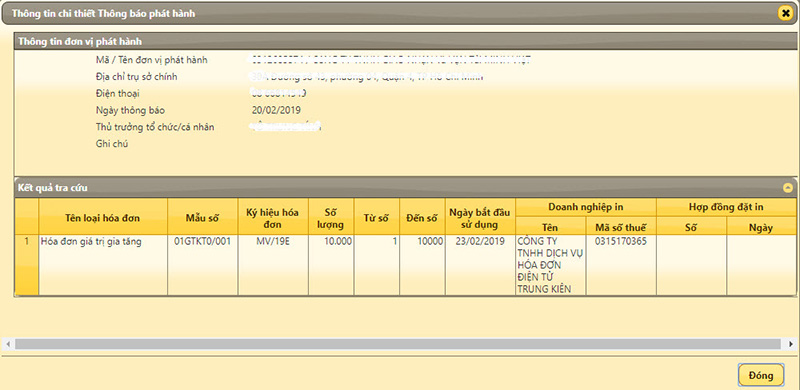This screenshot has width=800, height=390.
Task: Click the Hợp đồng đặt in group header
Action: tap(726, 207)
